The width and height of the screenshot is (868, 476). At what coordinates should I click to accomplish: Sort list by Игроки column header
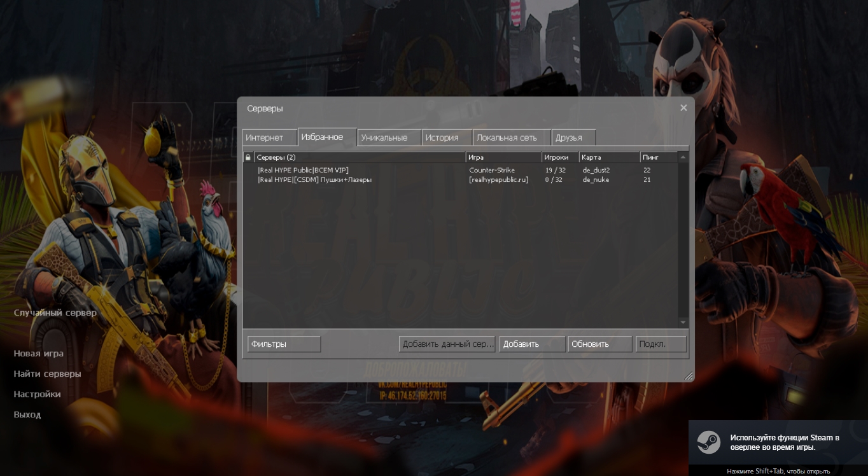[x=559, y=157]
